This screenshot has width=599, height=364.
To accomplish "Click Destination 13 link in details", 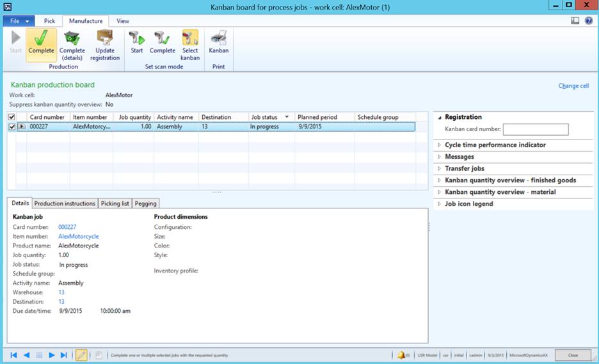I will click(61, 301).
